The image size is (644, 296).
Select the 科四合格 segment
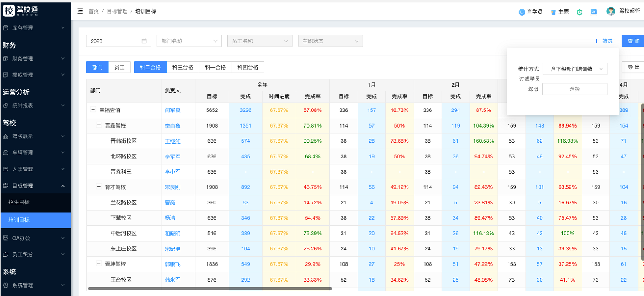click(x=248, y=67)
